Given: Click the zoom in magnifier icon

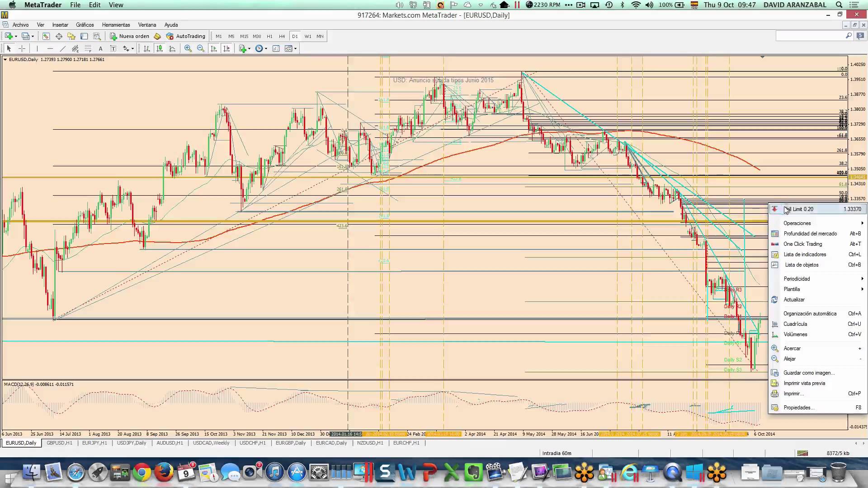Looking at the screenshot, I should click(188, 48).
